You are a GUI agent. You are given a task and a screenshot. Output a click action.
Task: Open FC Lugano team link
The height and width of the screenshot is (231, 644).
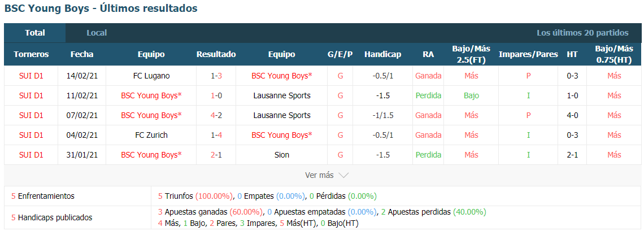[151, 76]
